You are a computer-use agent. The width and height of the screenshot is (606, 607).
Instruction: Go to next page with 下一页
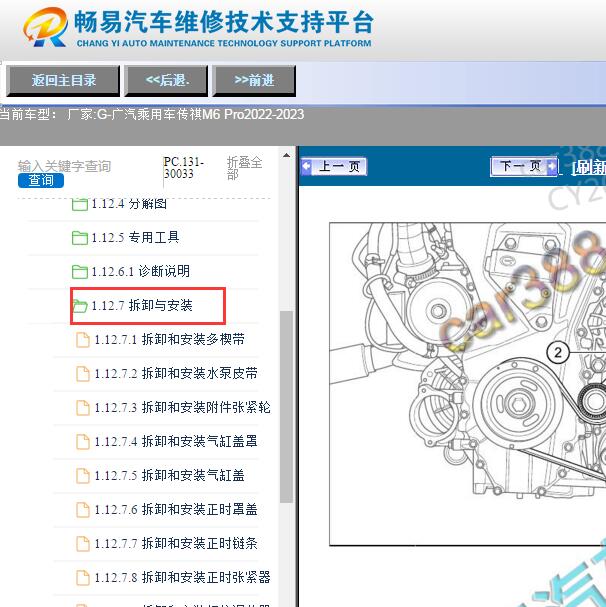(x=524, y=166)
